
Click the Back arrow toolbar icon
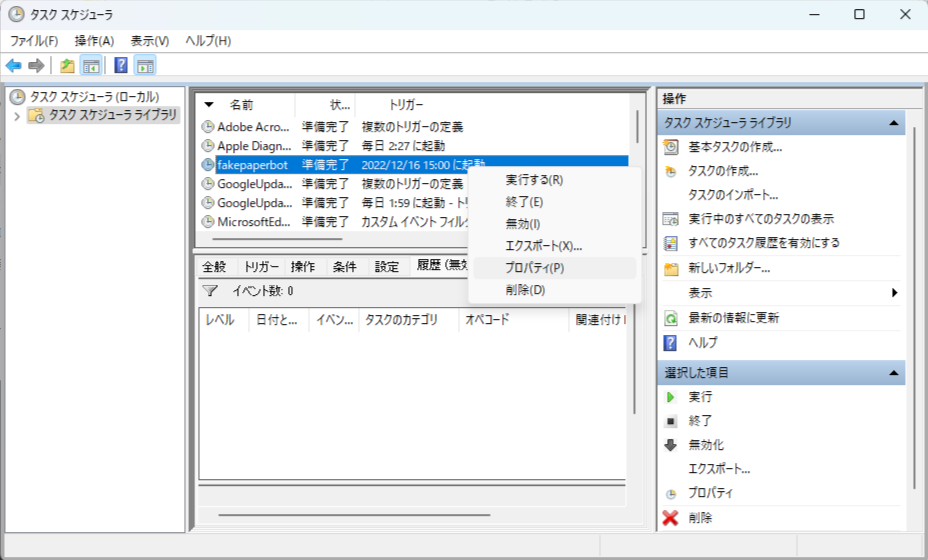[14, 66]
